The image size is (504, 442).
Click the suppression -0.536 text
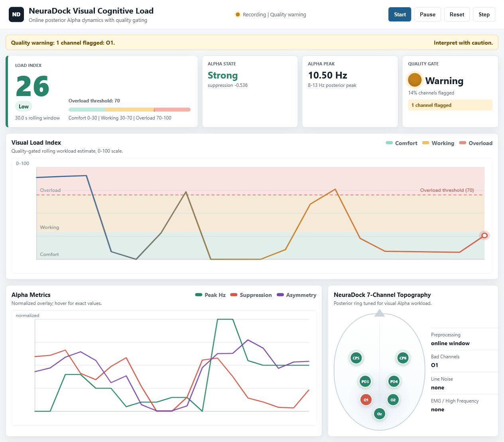coord(228,85)
